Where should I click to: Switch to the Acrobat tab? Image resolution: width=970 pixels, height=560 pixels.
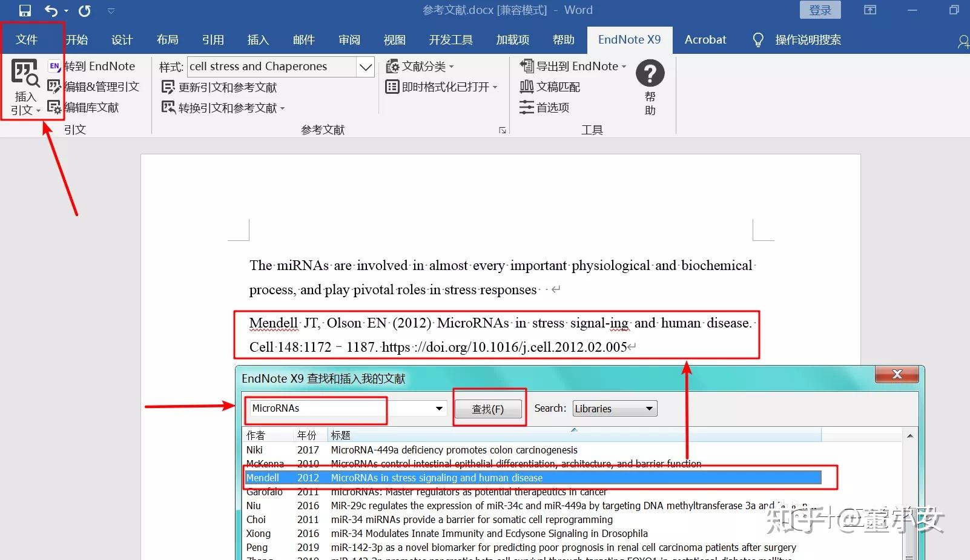tap(705, 39)
